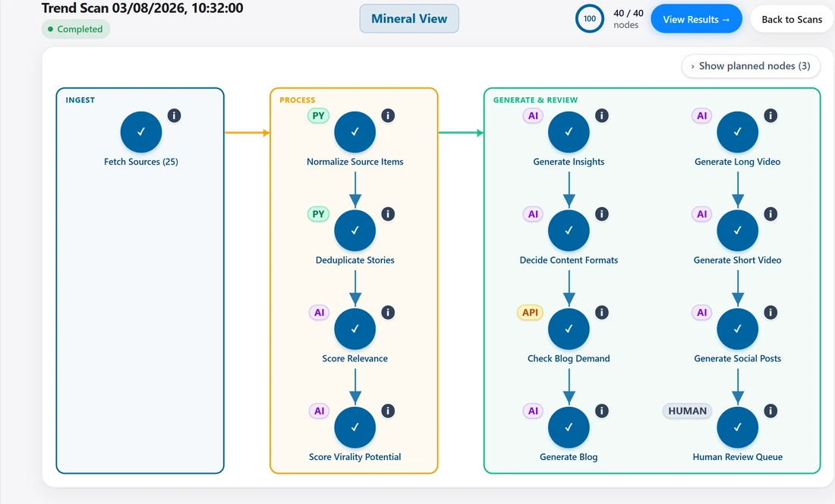The width and height of the screenshot is (835, 504).
Task: Open the Fetch Sources (25) node circle
Action: click(x=141, y=132)
